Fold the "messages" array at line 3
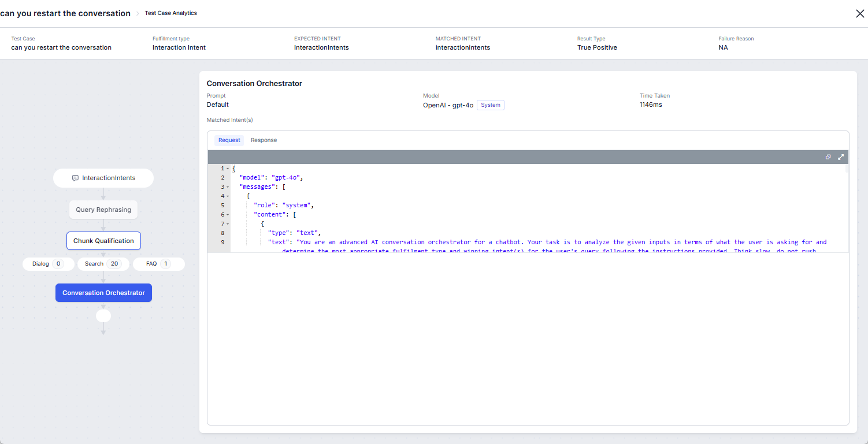The height and width of the screenshot is (444, 868). 228,187
